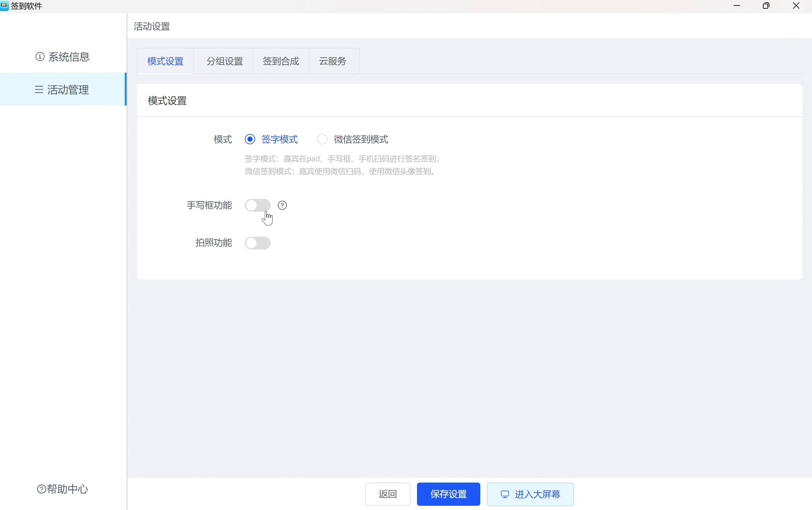Click the 系统信息 info circle icon
Viewport: 812px width, 510px height.
[x=40, y=56]
